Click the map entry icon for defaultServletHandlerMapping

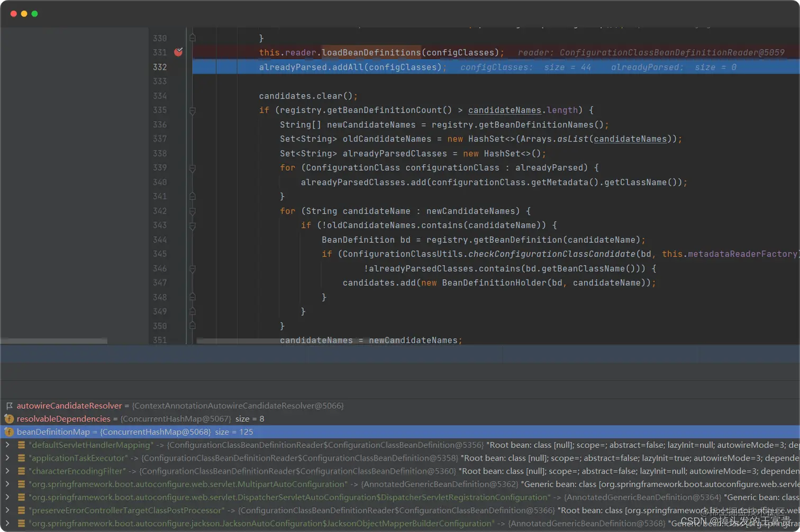point(22,445)
